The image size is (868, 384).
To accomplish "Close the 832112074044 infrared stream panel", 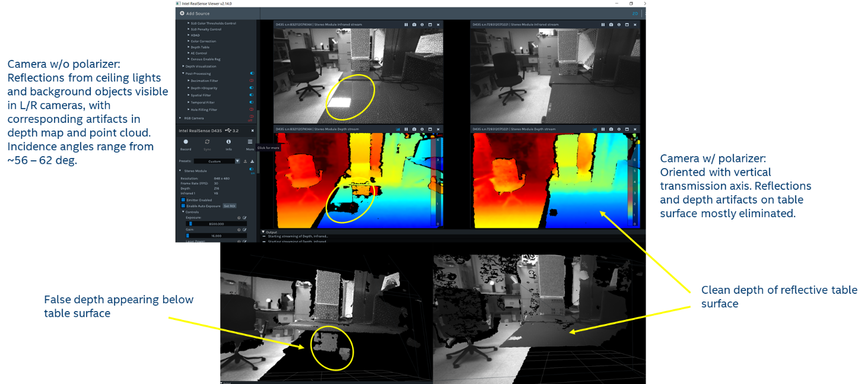I will (438, 24).
